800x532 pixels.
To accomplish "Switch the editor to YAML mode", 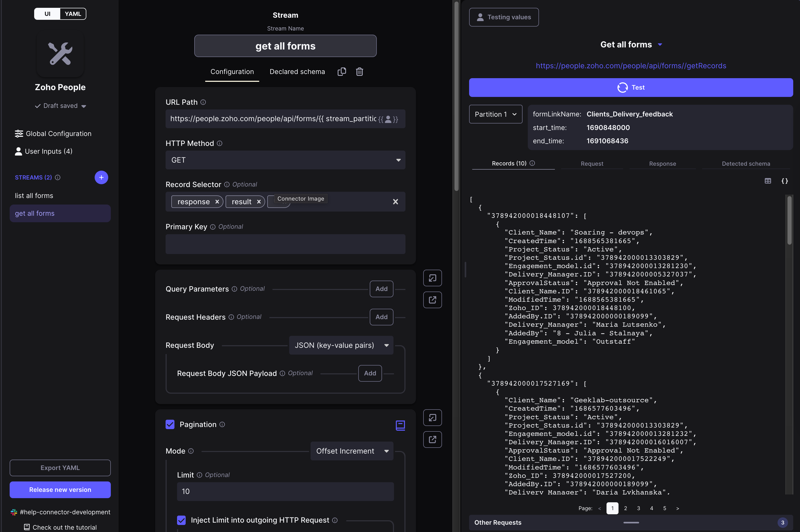I will click(x=73, y=14).
